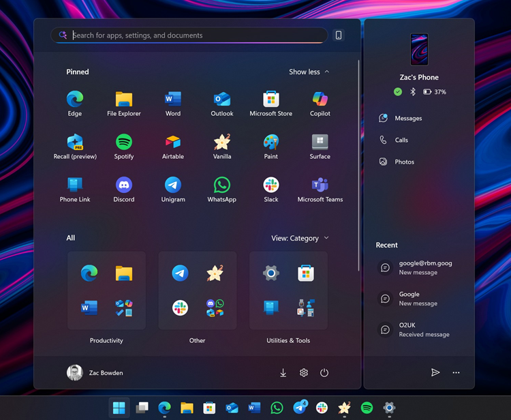
Task: Open the Utilities & Tools category folder
Action: [288, 290]
